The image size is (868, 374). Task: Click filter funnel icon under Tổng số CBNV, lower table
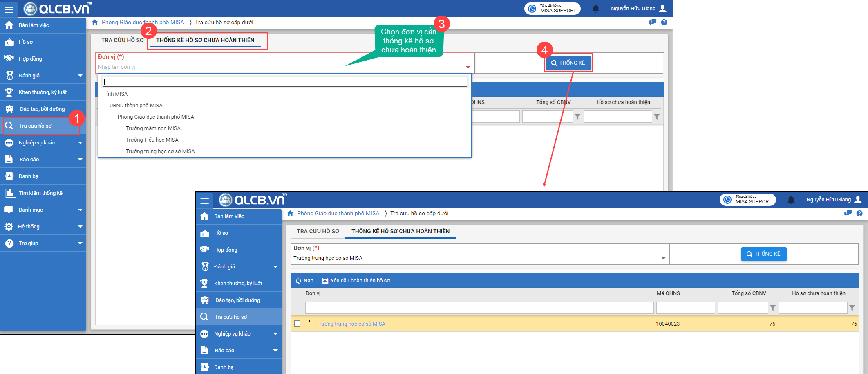point(772,308)
